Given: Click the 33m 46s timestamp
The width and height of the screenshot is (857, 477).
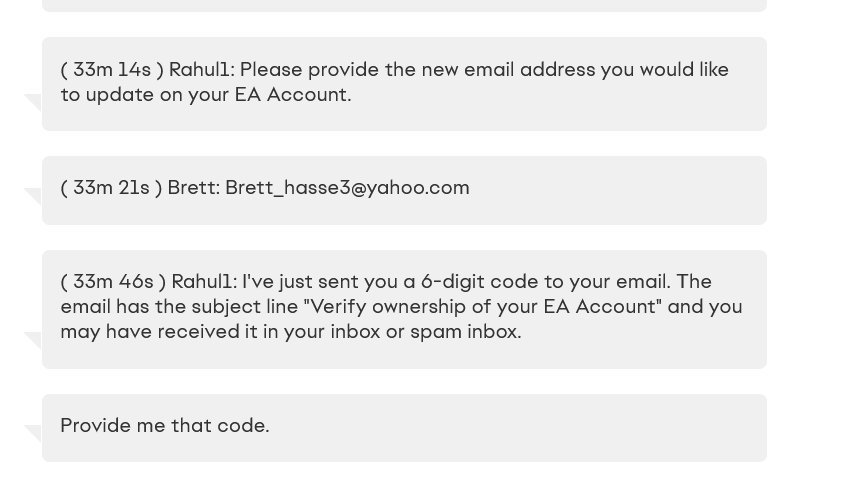Looking at the screenshot, I should coord(112,282).
